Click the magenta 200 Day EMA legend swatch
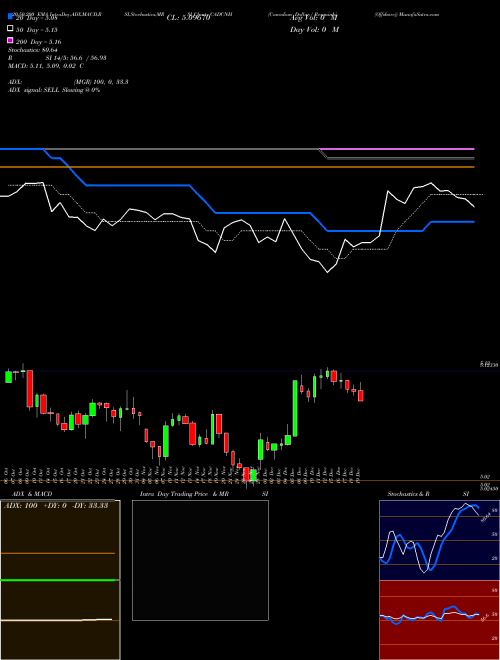The height and width of the screenshot is (660, 500). tap(10, 40)
